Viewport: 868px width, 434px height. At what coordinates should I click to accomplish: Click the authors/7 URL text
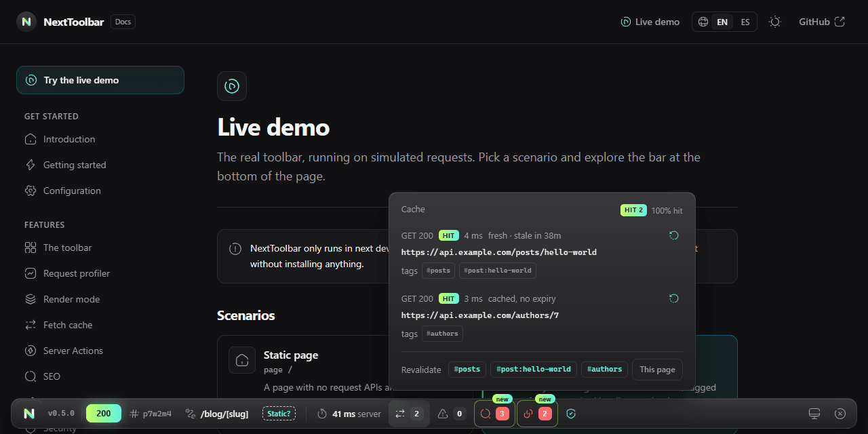480,315
